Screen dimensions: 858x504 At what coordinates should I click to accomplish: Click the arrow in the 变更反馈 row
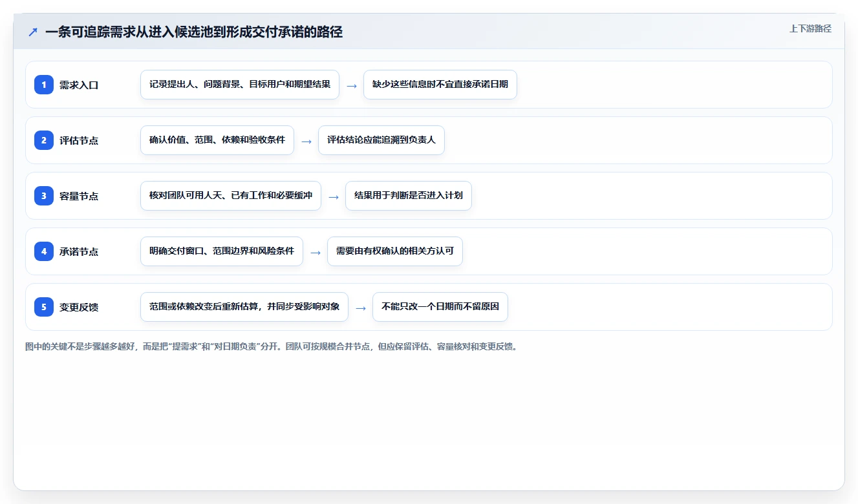(361, 308)
